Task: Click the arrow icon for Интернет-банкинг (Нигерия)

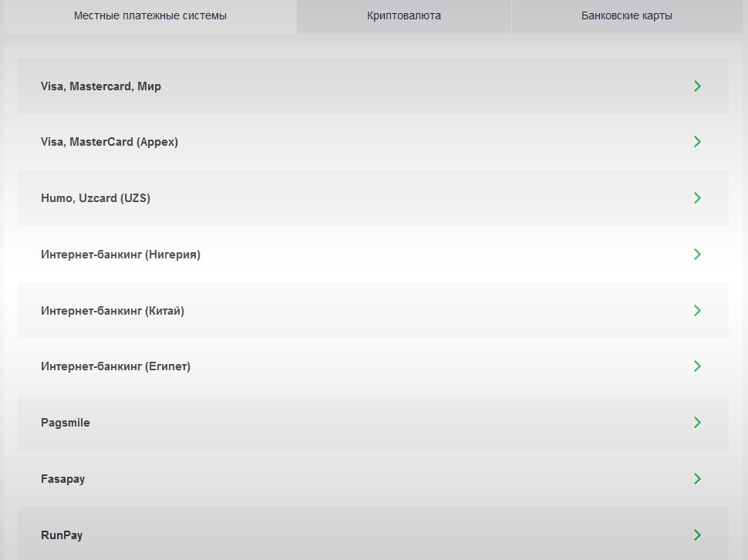Action: coord(697,255)
